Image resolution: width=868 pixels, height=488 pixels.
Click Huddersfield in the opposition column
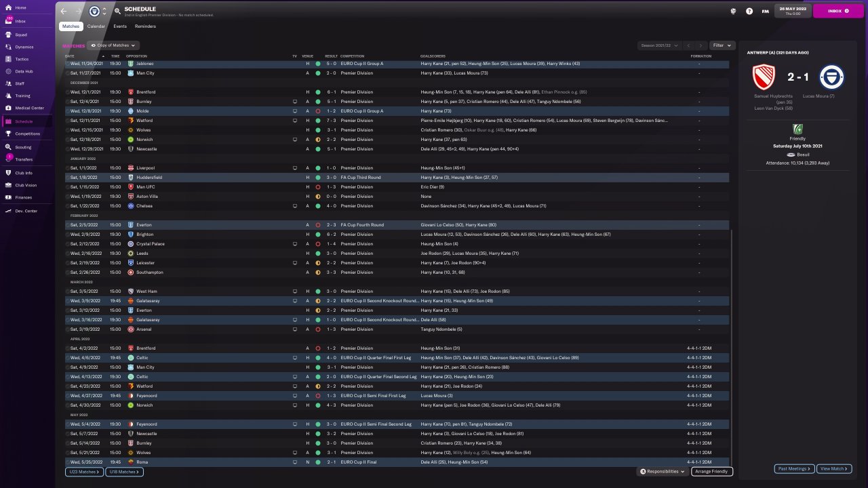[x=149, y=178]
